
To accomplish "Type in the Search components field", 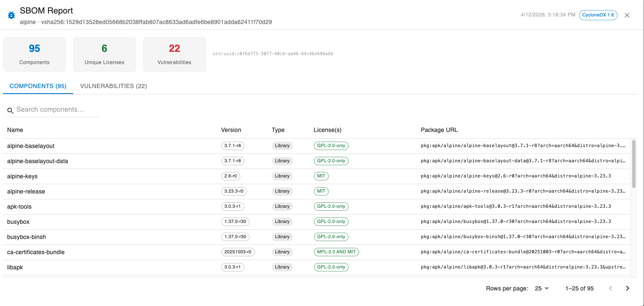I will (57, 110).
